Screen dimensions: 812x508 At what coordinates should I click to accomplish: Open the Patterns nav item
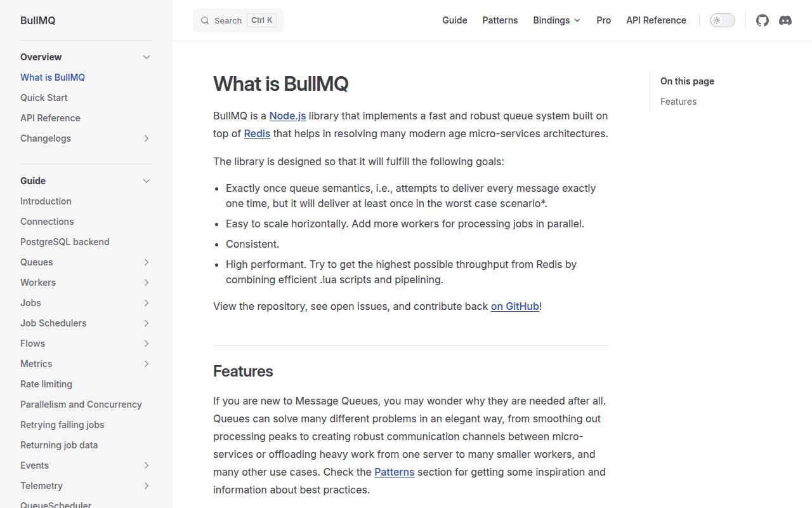pyautogui.click(x=500, y=20)
